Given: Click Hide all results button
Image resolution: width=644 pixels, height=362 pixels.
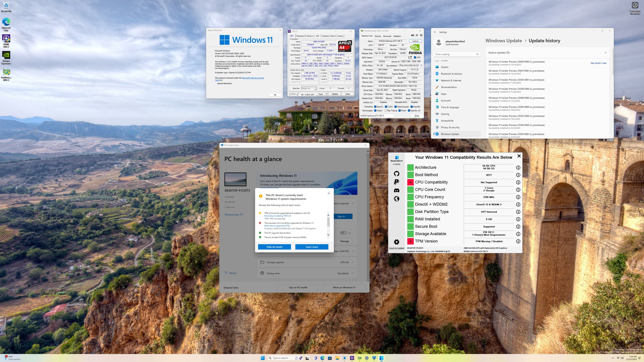Looking at the screenshot, I should [275, 247].
